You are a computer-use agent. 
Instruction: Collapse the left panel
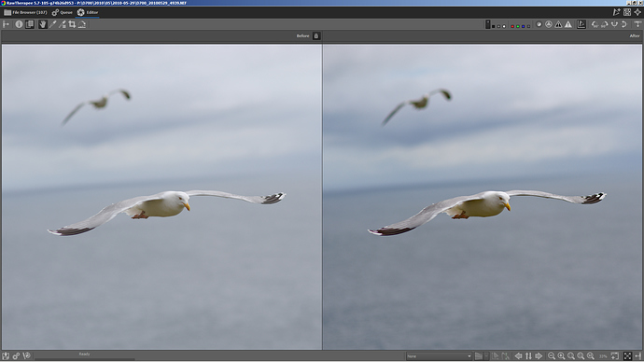(x=6, y=24)
